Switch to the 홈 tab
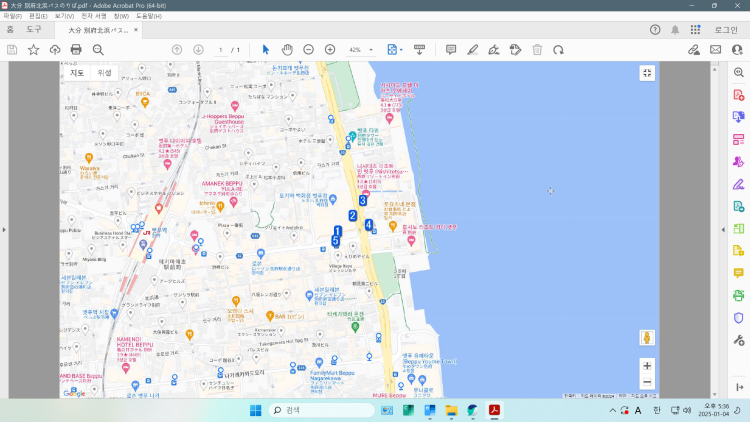750x422 pixels. 10,30
